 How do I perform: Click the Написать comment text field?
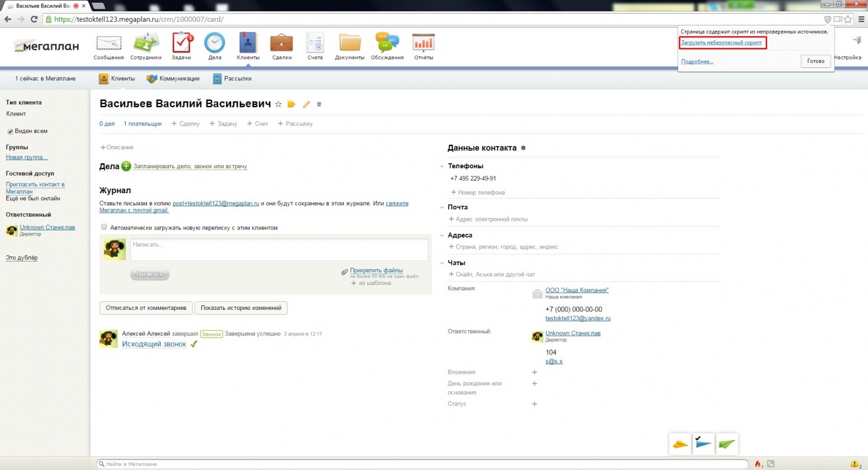(279, 250)
